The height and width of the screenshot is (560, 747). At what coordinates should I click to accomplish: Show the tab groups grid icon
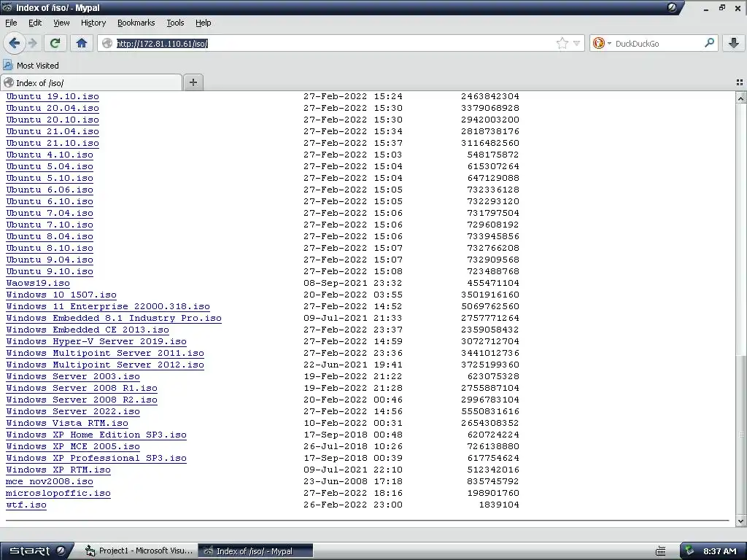coord(740,82)
